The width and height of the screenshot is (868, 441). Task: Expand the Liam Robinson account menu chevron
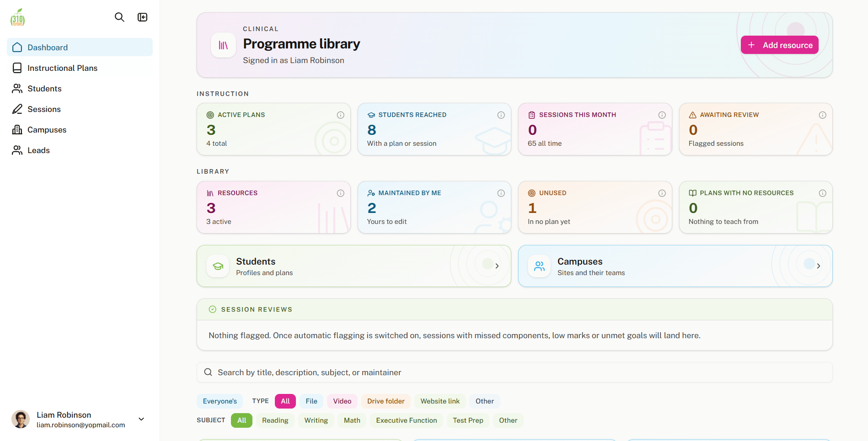141,419
